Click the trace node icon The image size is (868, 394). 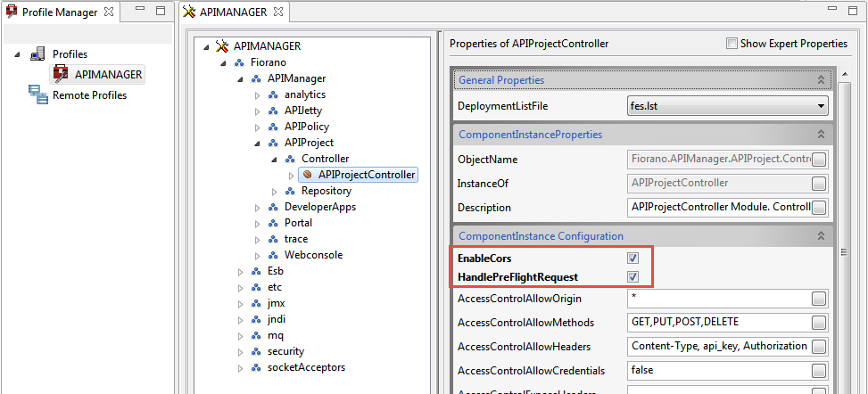273,239
